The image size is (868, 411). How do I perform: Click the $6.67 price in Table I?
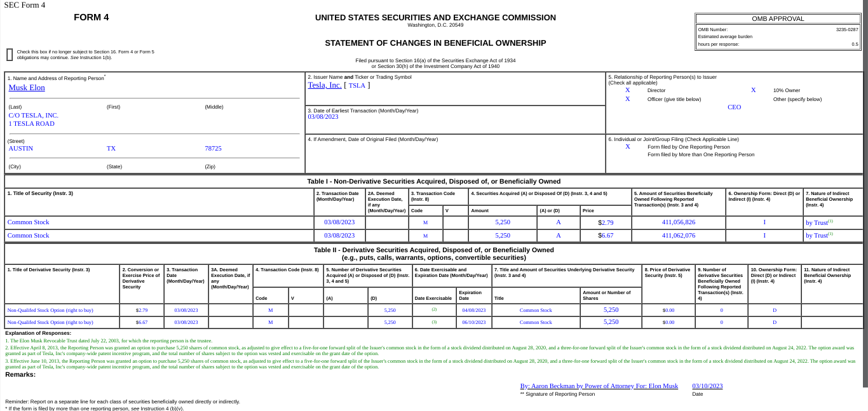coord(606,236)
